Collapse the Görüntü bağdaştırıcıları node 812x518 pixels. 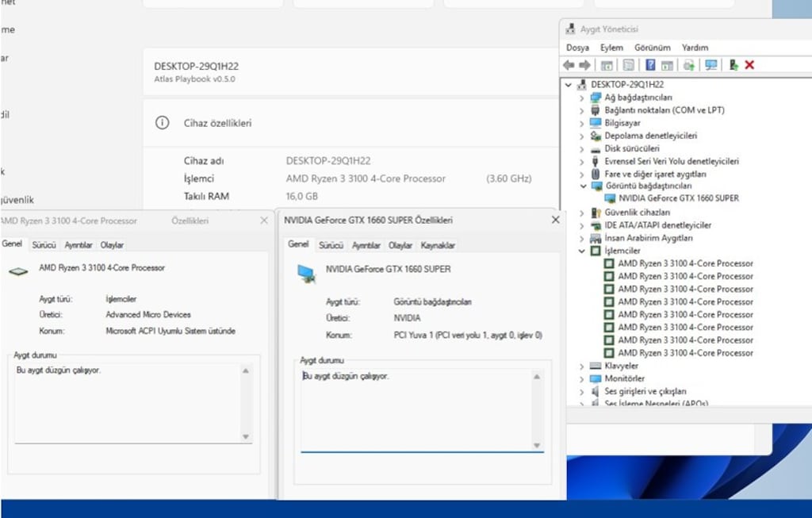(x=583, y=186)
